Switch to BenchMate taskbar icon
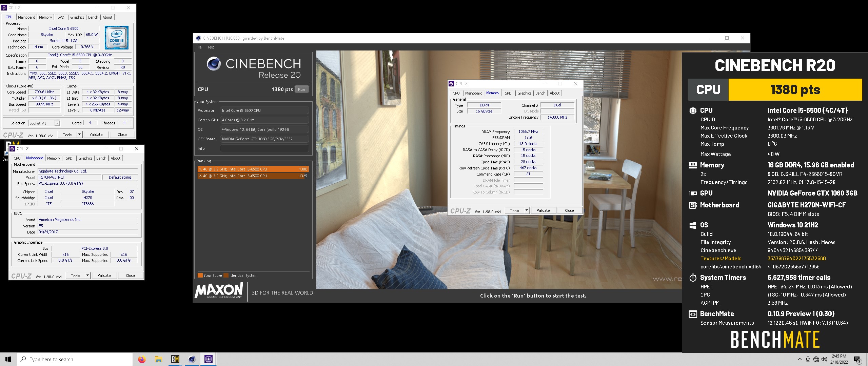 (175, 359)
